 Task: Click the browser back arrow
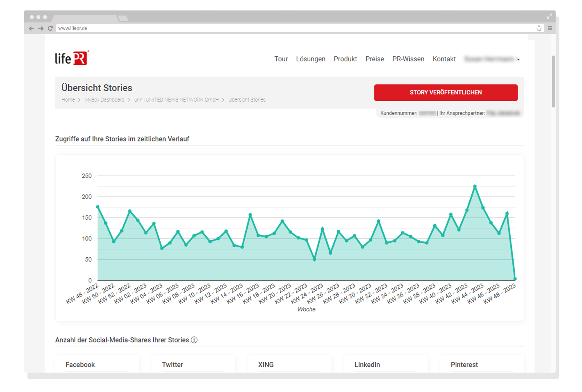[31, 28]
